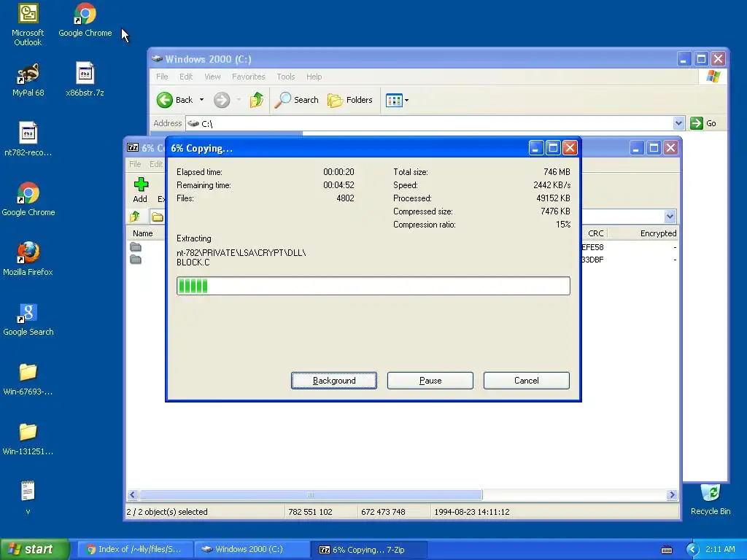Switch to Windows 2000 (C:) taskbar button
Image resolution: width=747 pixels, height=560 pixels.
[252, 550]
